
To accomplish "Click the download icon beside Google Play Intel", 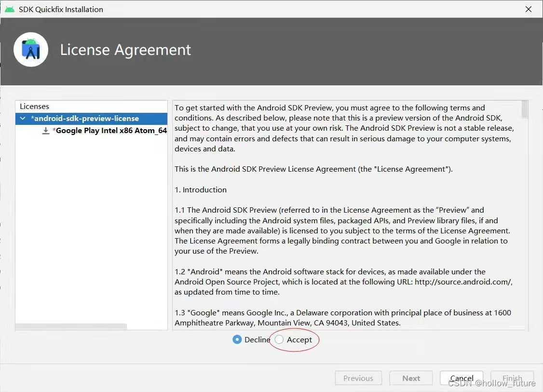I will (x=46, y=131).
